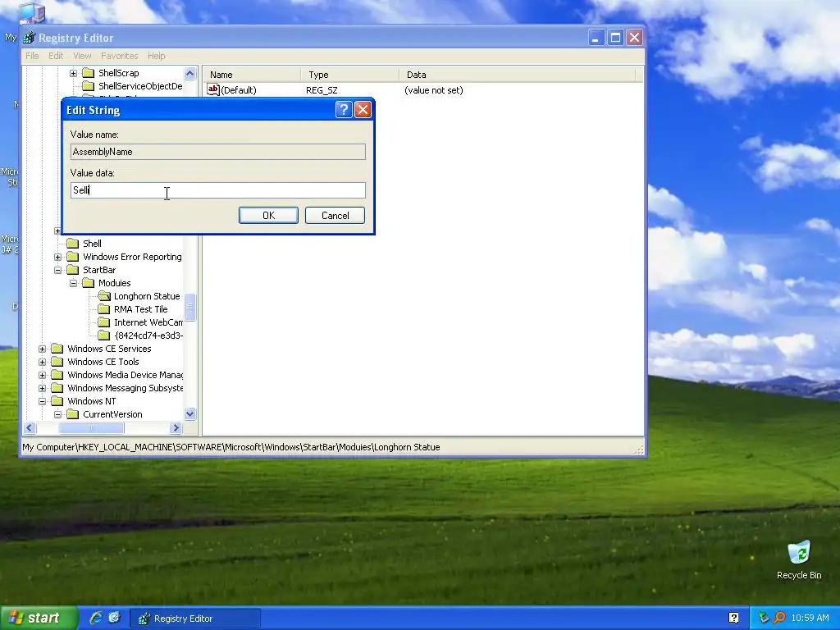Click the tree pane vertical scrollbar thumb
This screenshot has height=630, width=840.
[x=190, y=307]
